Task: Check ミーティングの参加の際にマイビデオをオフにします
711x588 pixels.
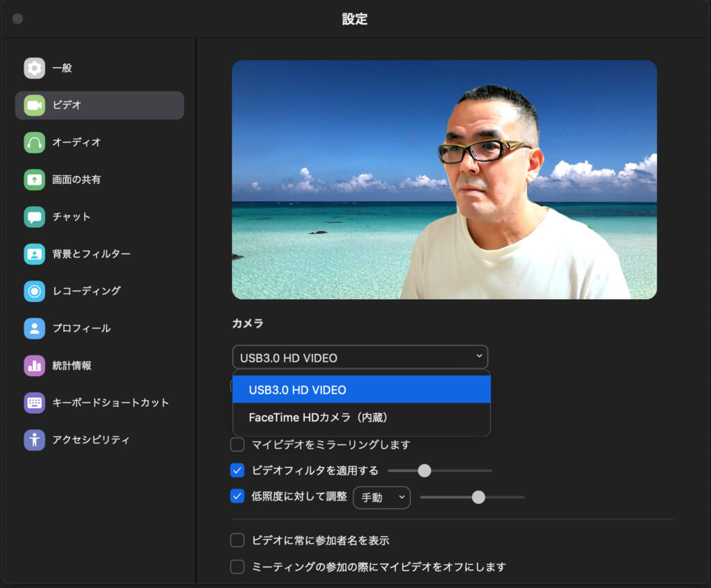Action: point(237,566)
